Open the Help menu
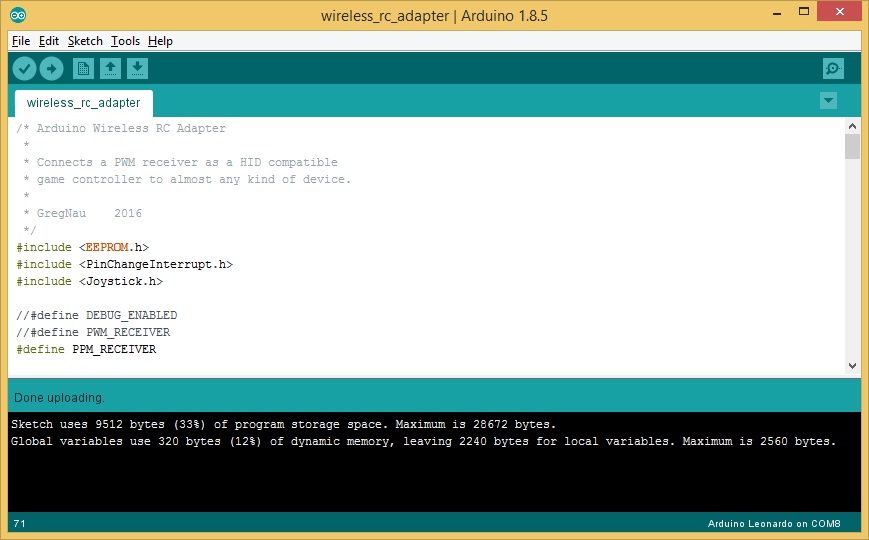The image size is (869, 540). [160, 41]
